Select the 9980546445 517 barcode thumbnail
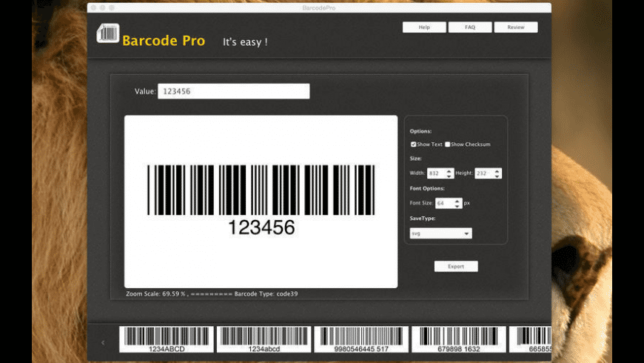Image resolution: width=644 pixels, height=363 pixels. (x=361, y=339)
